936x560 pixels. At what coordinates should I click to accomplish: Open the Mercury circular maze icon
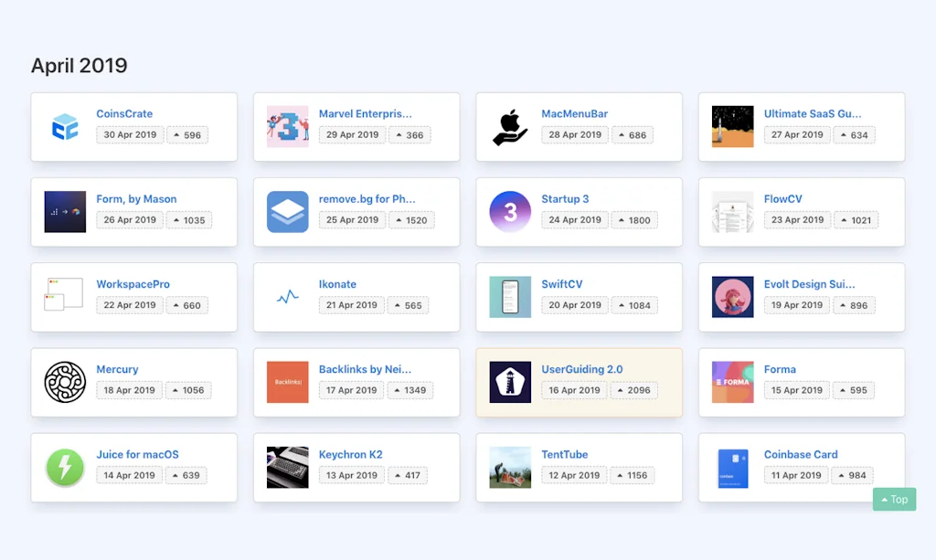[65, 382]
